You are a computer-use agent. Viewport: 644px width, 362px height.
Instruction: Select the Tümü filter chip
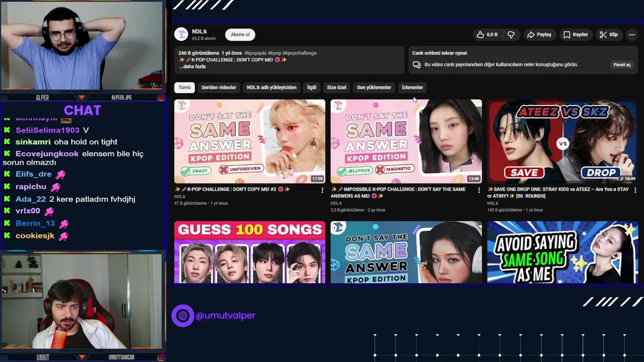(x=185, y=87)
